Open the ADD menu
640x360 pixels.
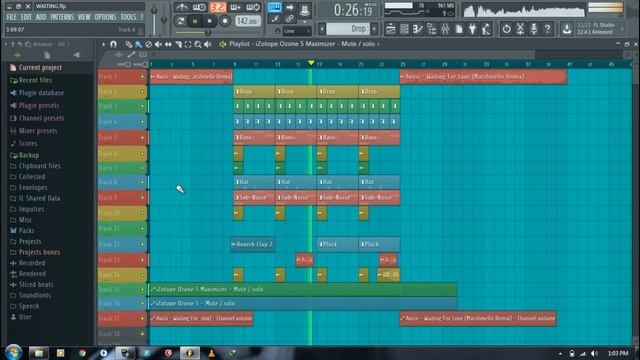[x=41, y=17]
